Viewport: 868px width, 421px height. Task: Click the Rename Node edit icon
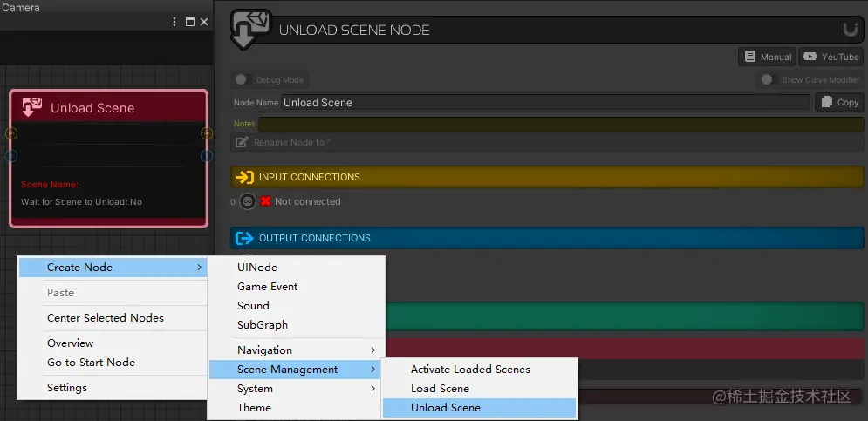point(242,142)
